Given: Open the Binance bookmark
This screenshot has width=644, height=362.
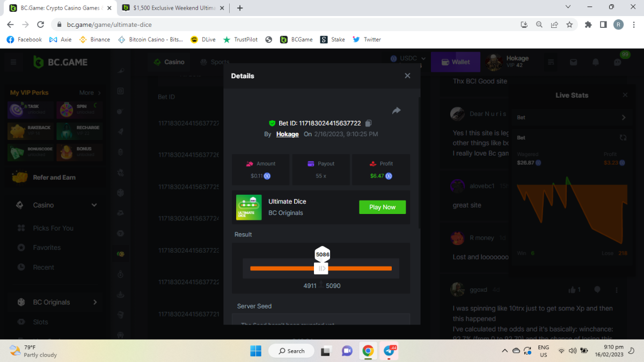Looking at the screenshot, I should (94, 39).
